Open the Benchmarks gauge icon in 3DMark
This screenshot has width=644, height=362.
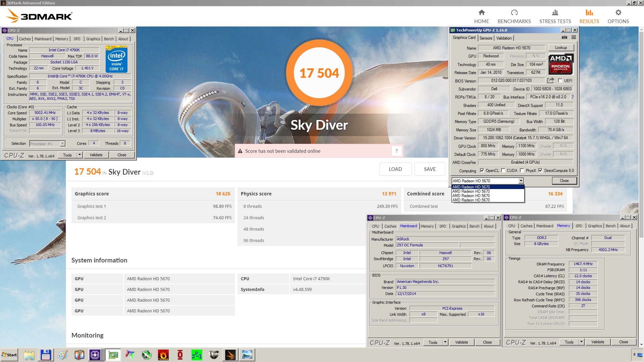tap(514, 13)
